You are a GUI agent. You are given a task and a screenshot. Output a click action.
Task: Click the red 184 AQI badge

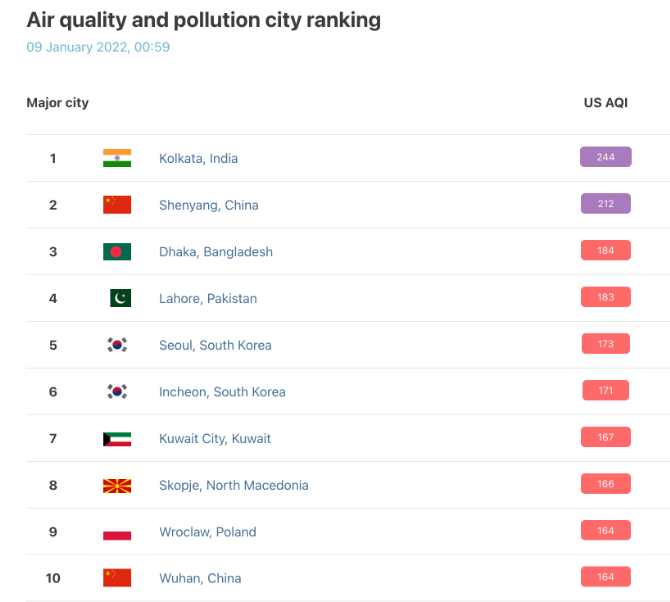pyautogui.click(x=605, y=250)
